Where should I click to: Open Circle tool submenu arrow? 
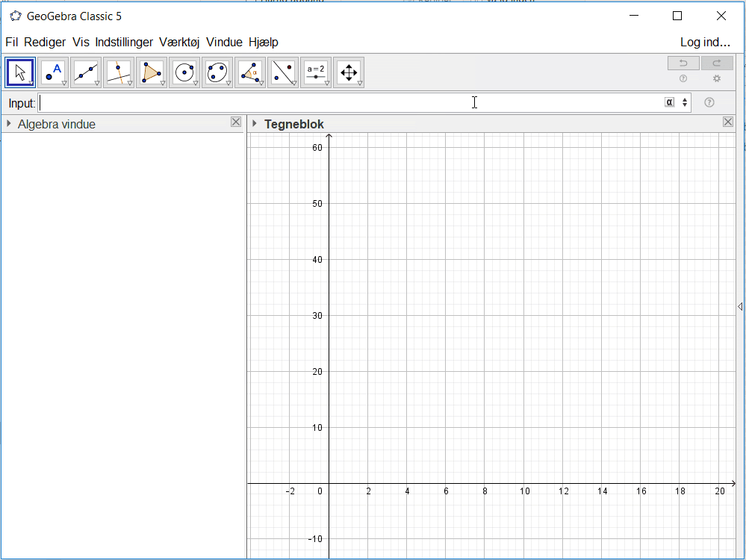coord(196,84)
